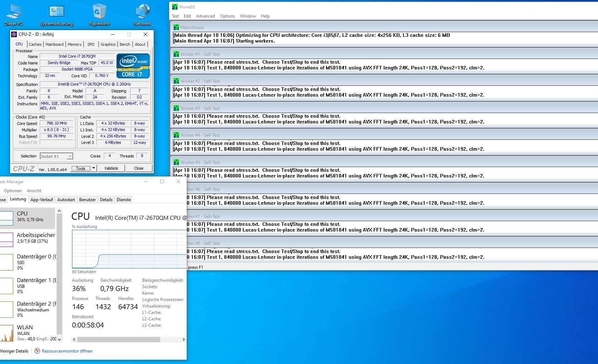
Task: Click the Worker #5 window icon
Action: pos(176,162)
